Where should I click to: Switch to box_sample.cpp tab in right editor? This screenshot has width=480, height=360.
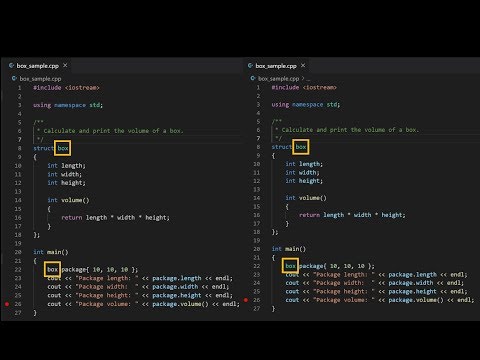click(x=276, y=66)
